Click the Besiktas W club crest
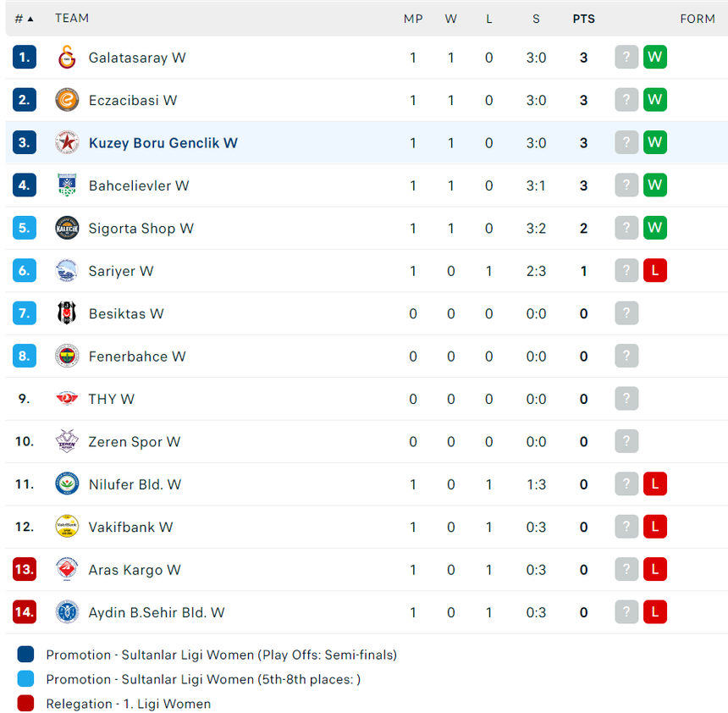Image resolution: width=728 pixels, height=713 pixels. click(x=67, y=313)
